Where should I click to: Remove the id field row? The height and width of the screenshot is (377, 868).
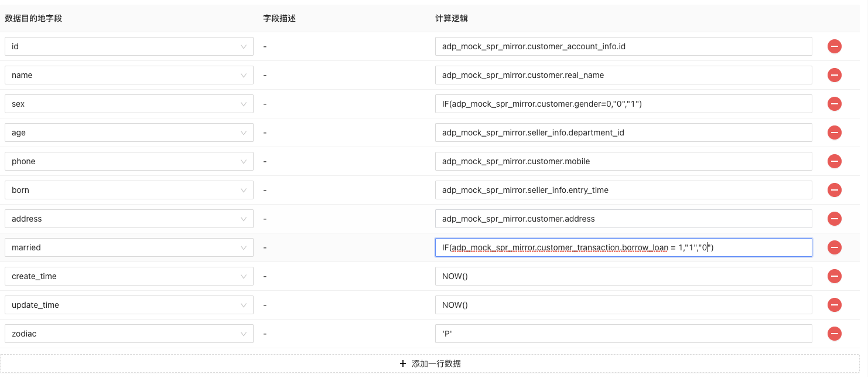(834, 46)
